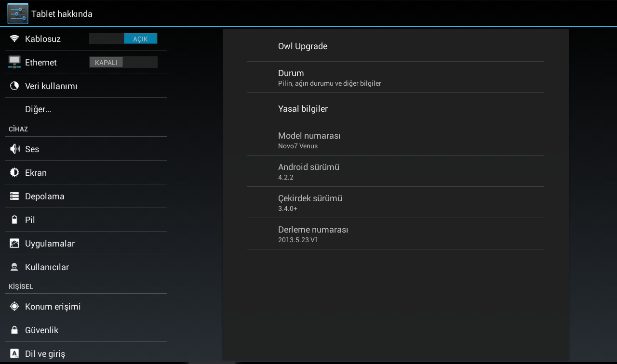
Task: Click the storage icon next to Depolama
Action: 14,196
